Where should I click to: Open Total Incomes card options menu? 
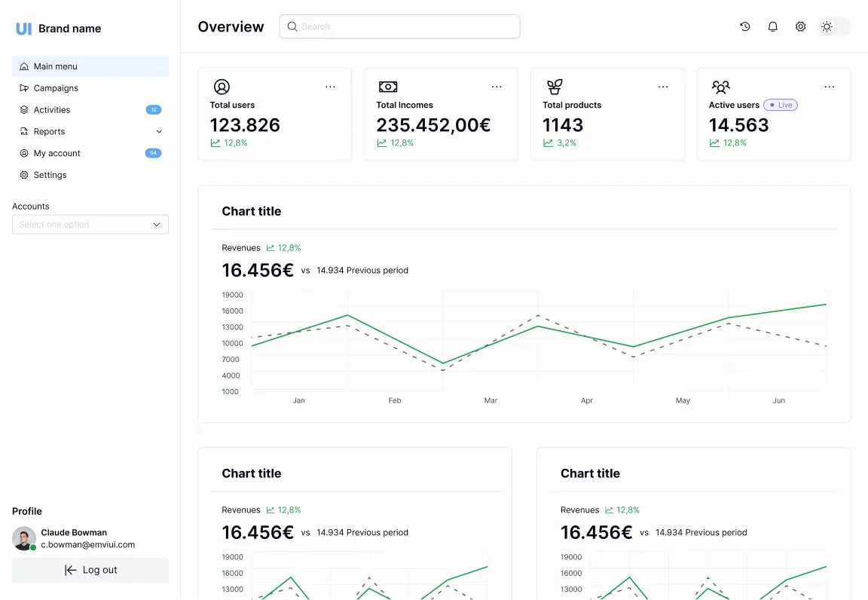pos(497,87)
